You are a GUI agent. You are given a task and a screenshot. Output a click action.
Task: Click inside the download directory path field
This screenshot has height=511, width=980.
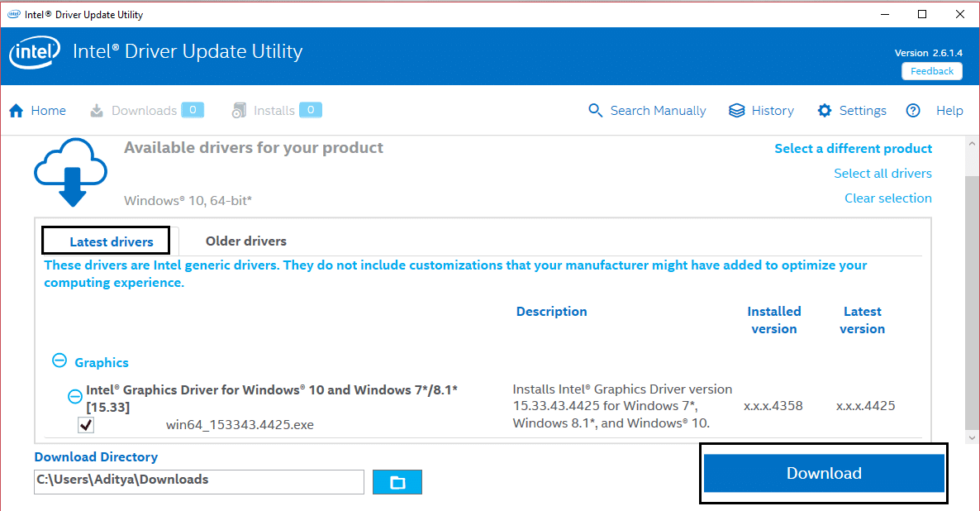click(198, 481)
